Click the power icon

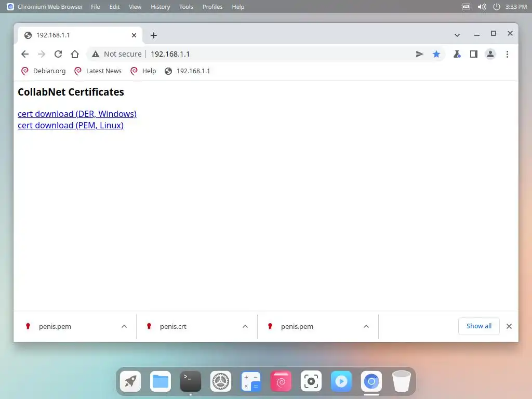(496, 7)
